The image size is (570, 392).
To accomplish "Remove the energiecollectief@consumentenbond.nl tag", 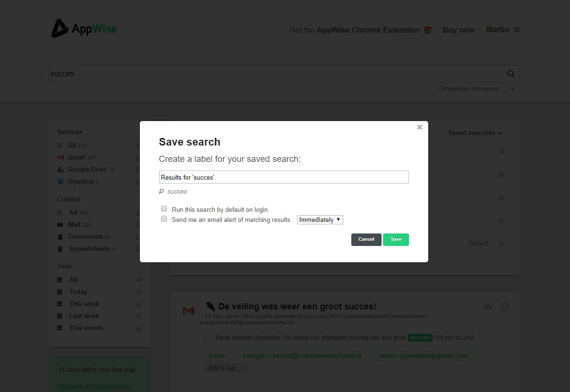I will [369, 356].
